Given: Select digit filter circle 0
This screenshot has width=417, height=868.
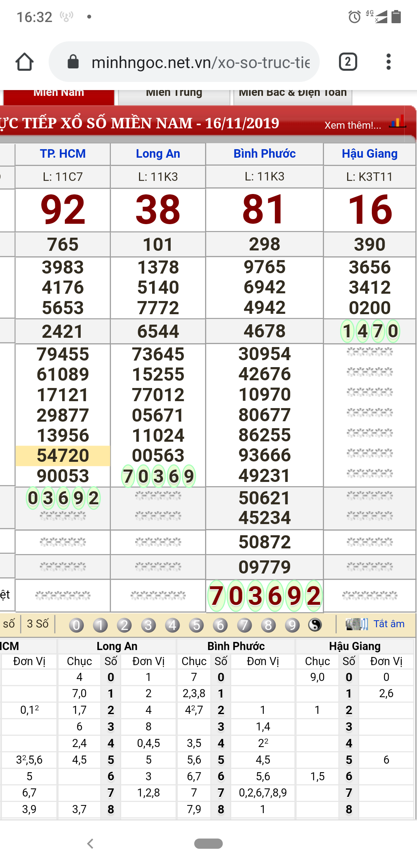Looking at the screenshot, I should pos(76,625).
